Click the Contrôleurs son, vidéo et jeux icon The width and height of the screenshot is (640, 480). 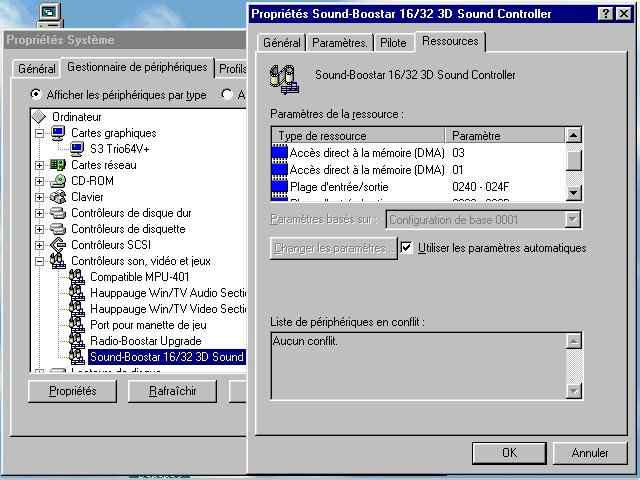[x=58, y=261]
